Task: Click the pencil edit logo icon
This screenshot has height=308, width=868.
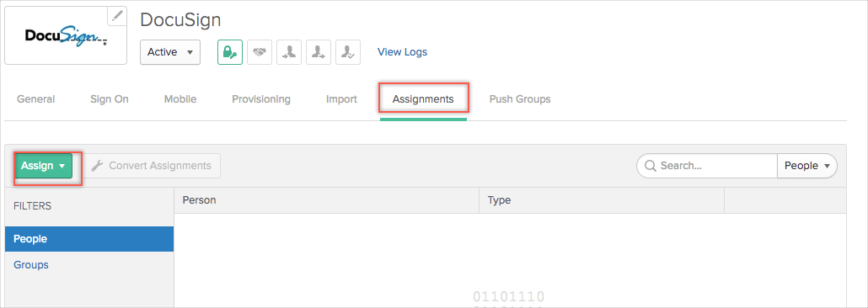Action: tap(117, 16)
